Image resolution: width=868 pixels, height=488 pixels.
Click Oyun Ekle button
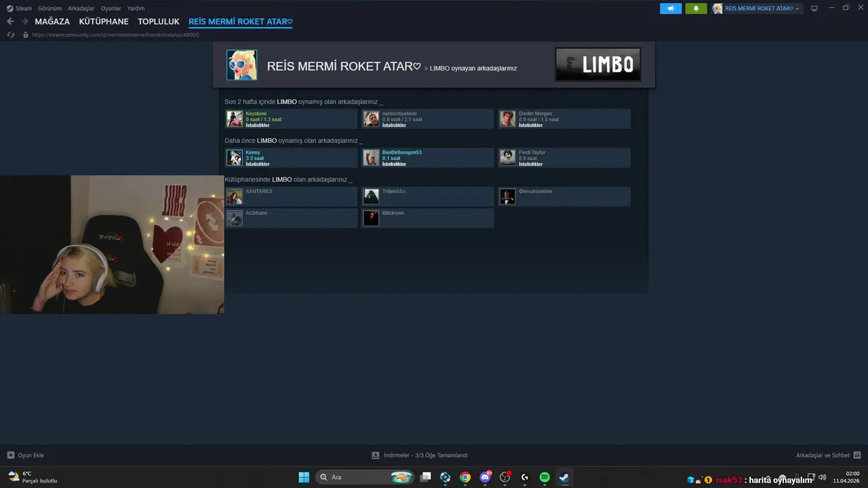click(x=25, y=455)
